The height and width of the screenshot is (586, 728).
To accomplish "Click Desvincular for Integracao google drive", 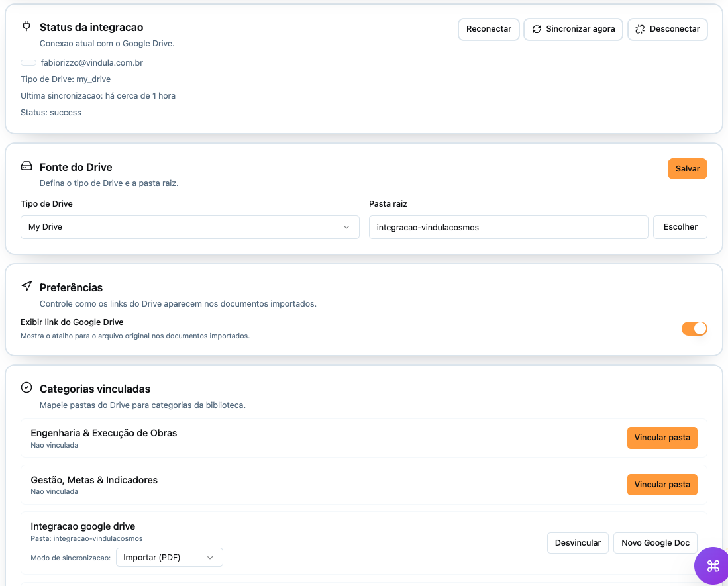I will tap(578, 542).
